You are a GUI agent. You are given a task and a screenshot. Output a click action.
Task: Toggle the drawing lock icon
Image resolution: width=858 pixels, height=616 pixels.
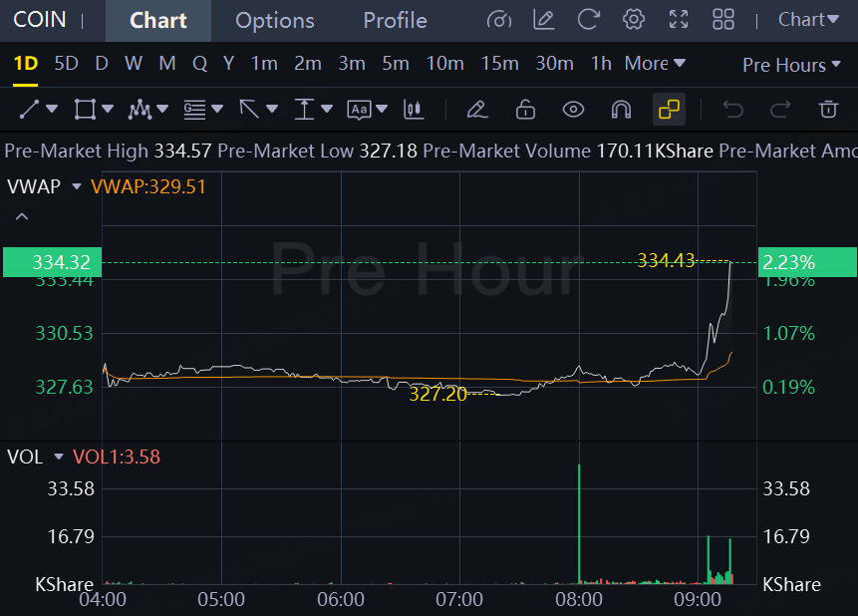pyautogui.click(x=525, y=109)
